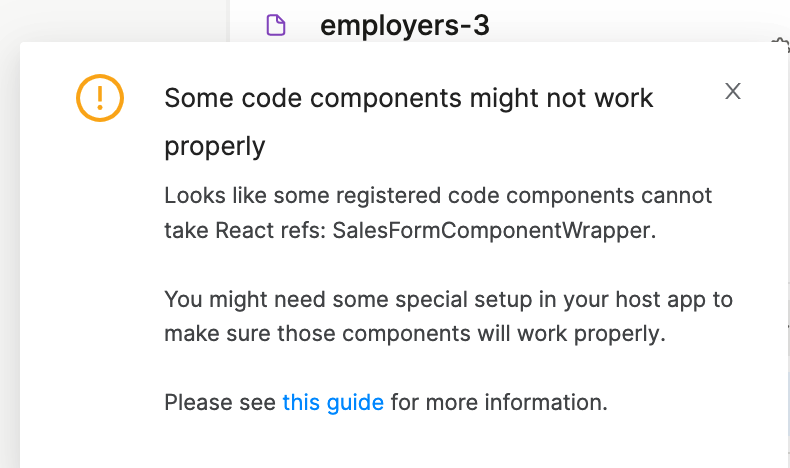Click the word 'properly' in the notification title
790x468 pixels.
pyautogui.click(x=215, y=147)
